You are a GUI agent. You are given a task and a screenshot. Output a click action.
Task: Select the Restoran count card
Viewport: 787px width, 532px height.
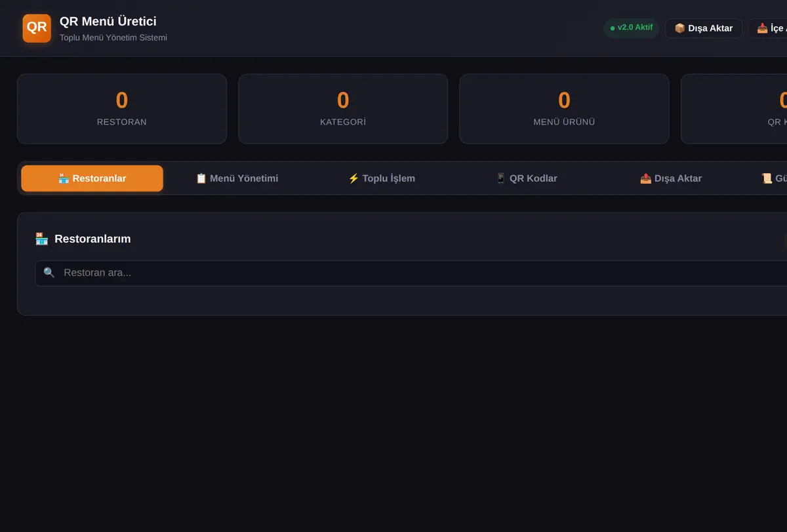[x=122, y=109]
